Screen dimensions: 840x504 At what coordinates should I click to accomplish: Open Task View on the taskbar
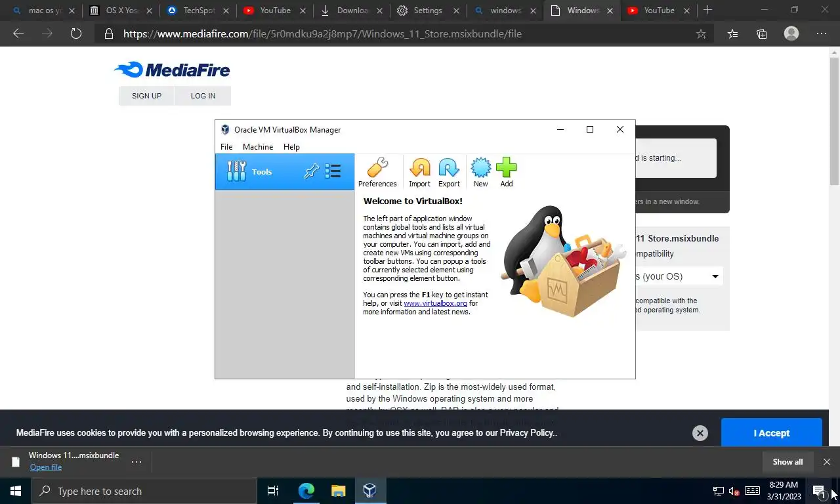(273, 491)
